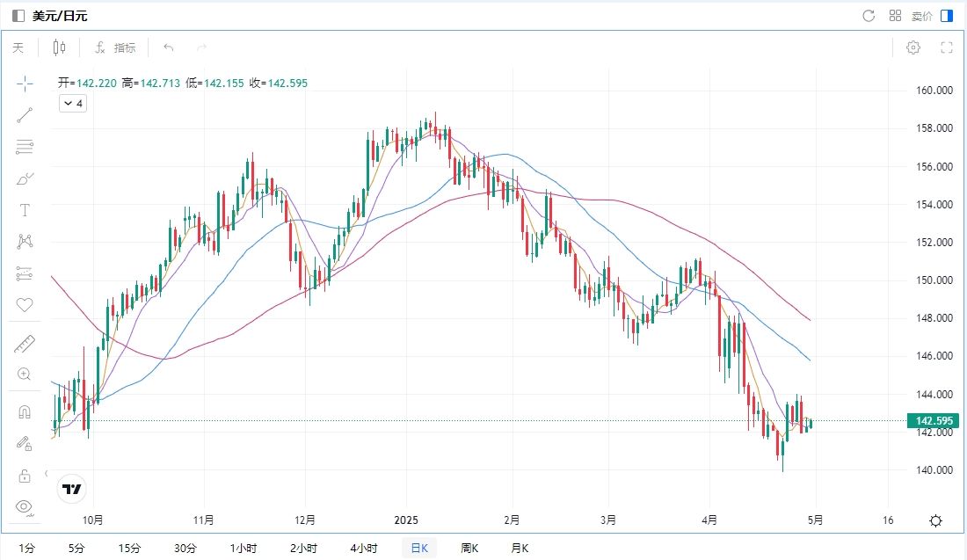Open the 天 interval dropdown
Viewport: 967px width, 560px height.
[x=18, y=47]
